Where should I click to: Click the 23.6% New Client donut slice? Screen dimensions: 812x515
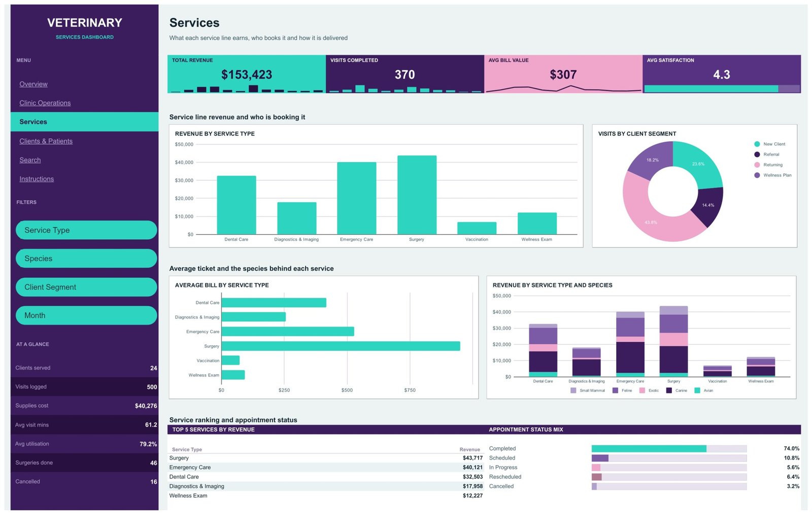coord(698,164)
